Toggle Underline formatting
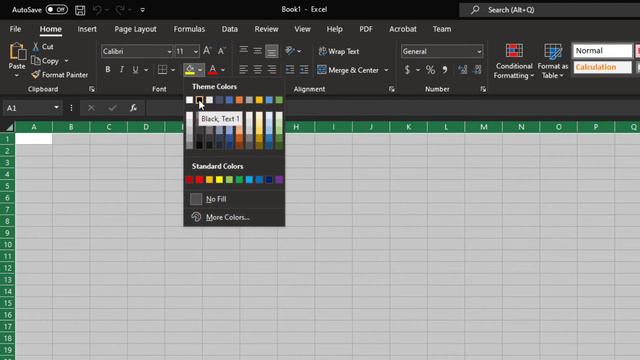This screenshot has height=360, width=640. (x=135, y=70)
